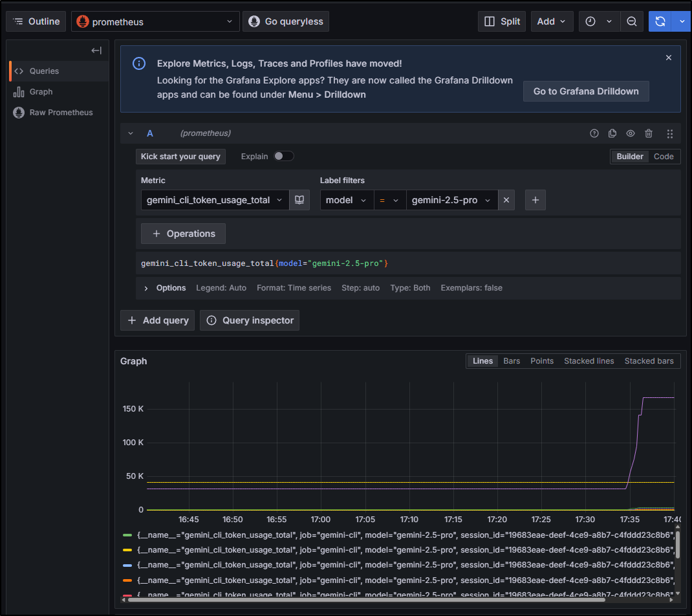Select Points graph style

541,361
